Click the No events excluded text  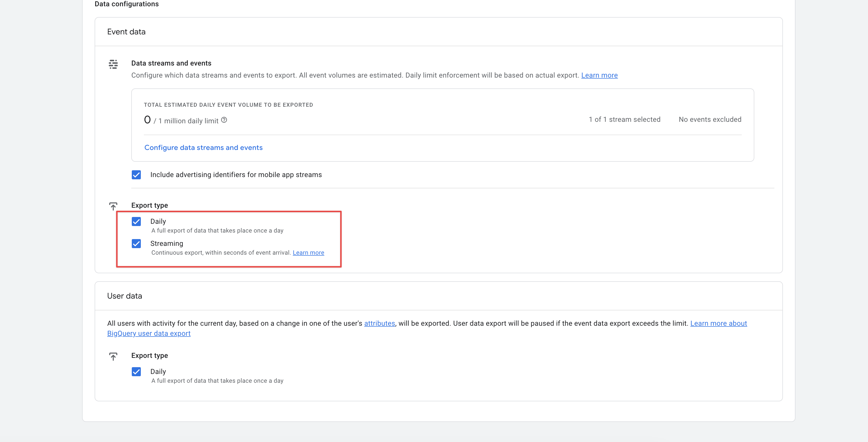click(710, 119)
